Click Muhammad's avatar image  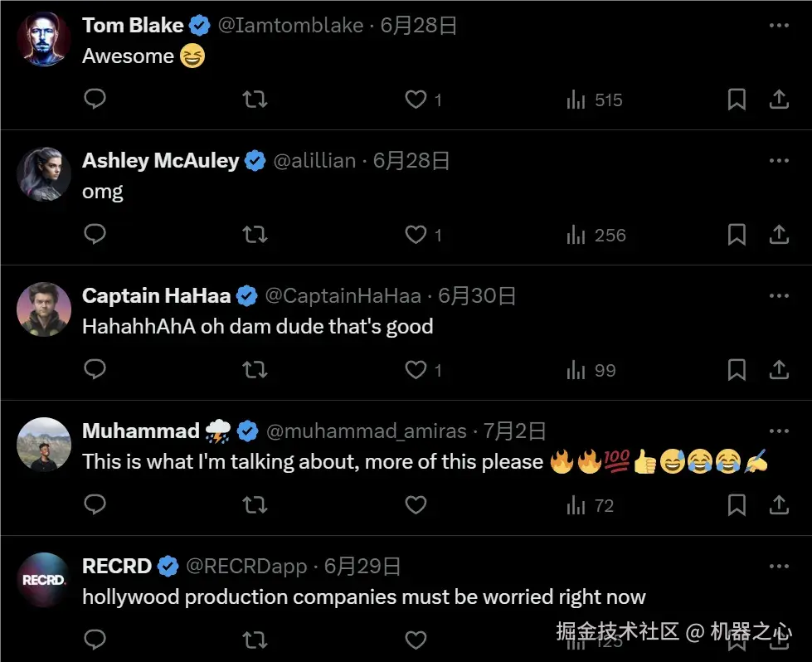click(44, 445)
